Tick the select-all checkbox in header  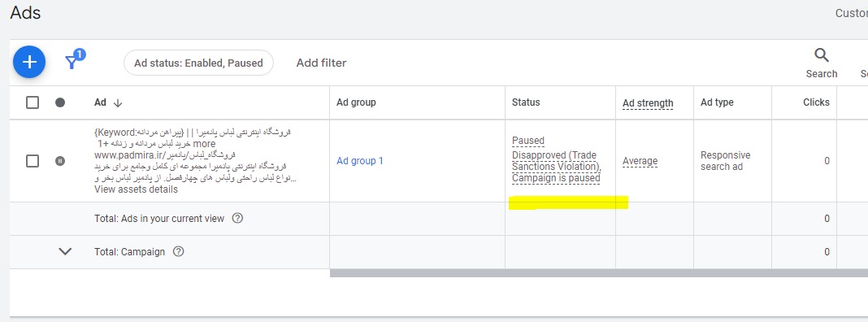[x=33, y=102]
